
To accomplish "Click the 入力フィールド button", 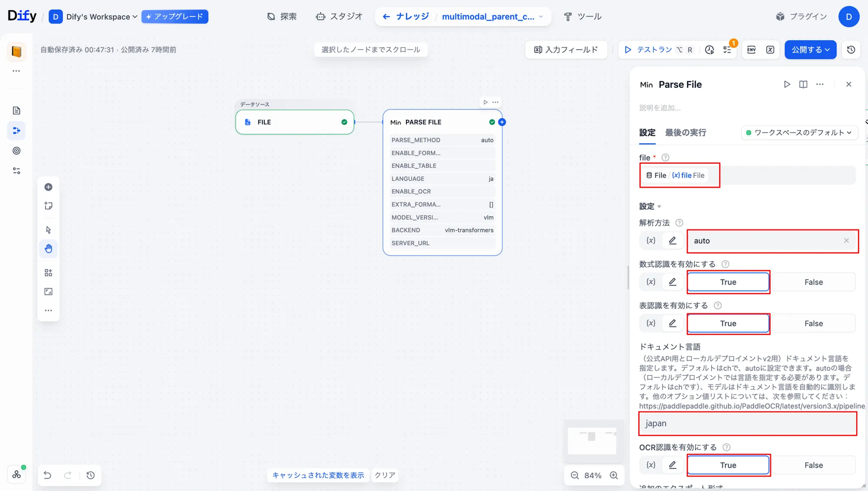I will (x=566, y=50).
